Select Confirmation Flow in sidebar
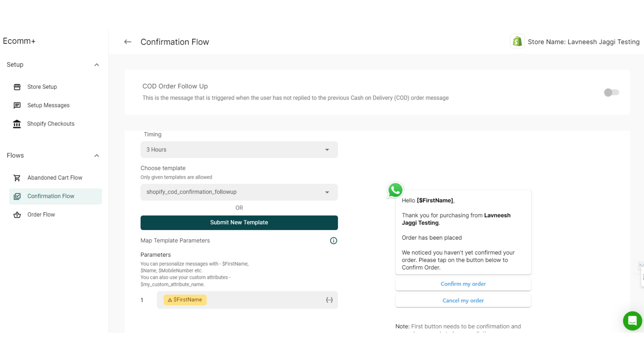 [x=51, y=196]
